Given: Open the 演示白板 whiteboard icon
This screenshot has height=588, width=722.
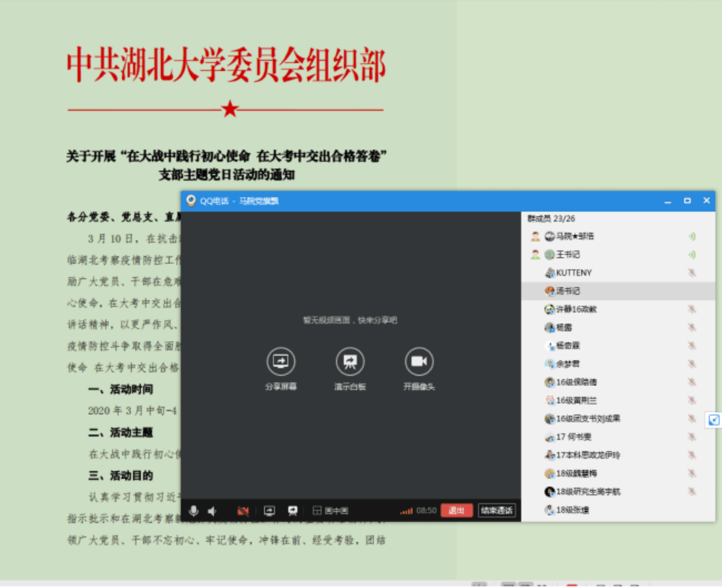Looking at the screenshot, I should coord(350,361).
